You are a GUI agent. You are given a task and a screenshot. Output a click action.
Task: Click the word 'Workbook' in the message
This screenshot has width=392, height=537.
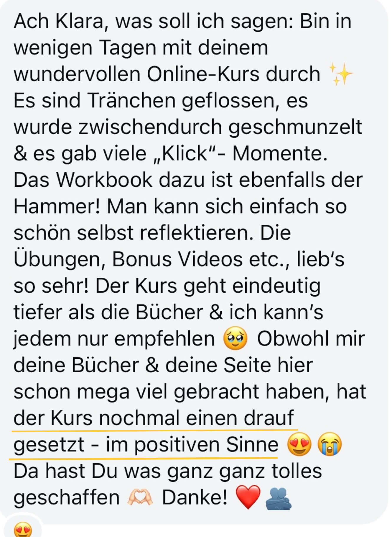pyautogui.click(x=104, y=180)
